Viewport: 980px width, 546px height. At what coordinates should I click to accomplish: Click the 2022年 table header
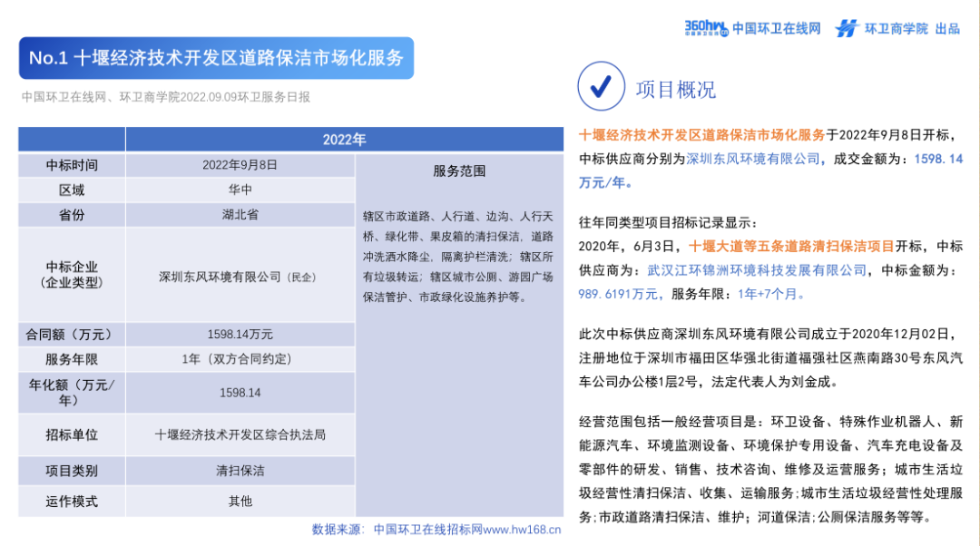(345, 140)
